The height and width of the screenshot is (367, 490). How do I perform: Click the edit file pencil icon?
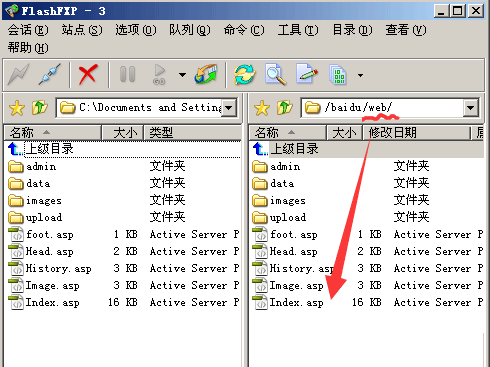coord(307,74)
